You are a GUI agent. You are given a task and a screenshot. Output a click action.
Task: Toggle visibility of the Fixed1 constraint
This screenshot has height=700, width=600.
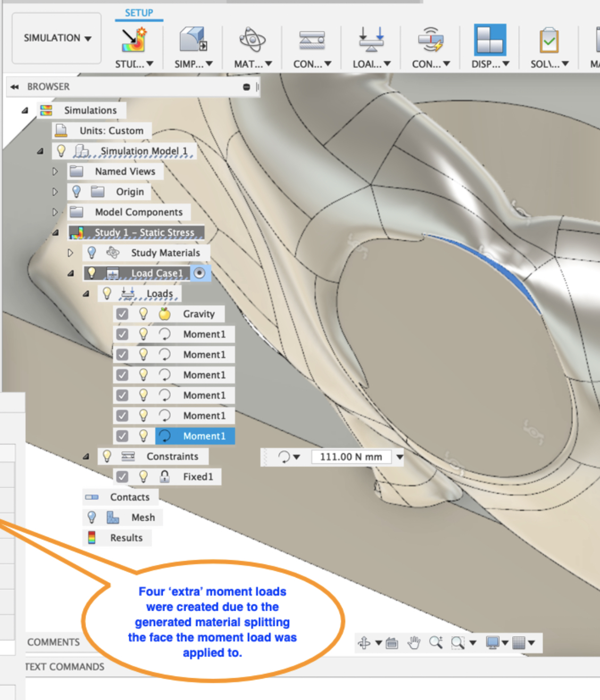(143, 476)
